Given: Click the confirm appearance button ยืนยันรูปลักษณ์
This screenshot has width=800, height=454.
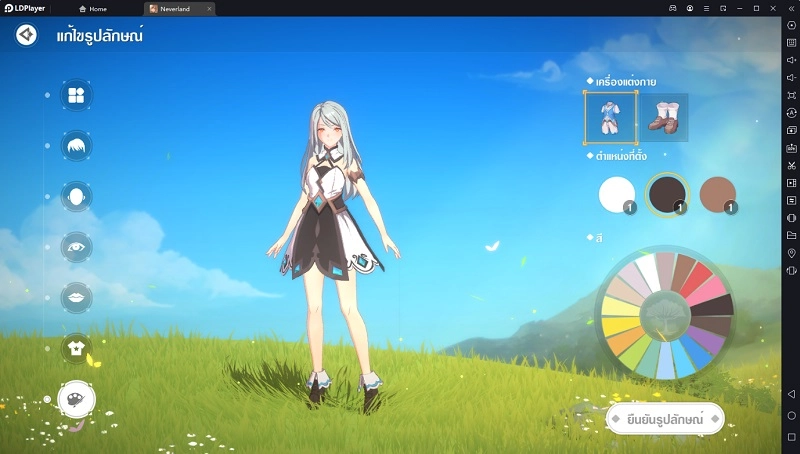Looking at the screenshot, I should point(665,419).
